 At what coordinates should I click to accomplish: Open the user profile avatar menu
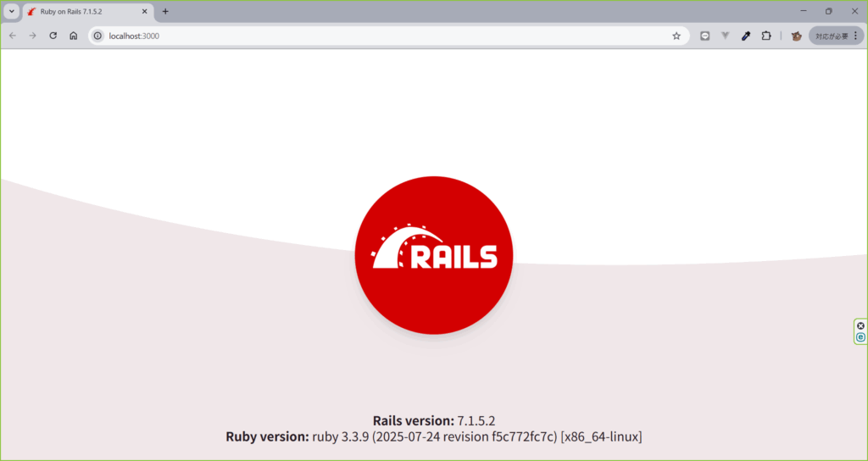point(797,36)
